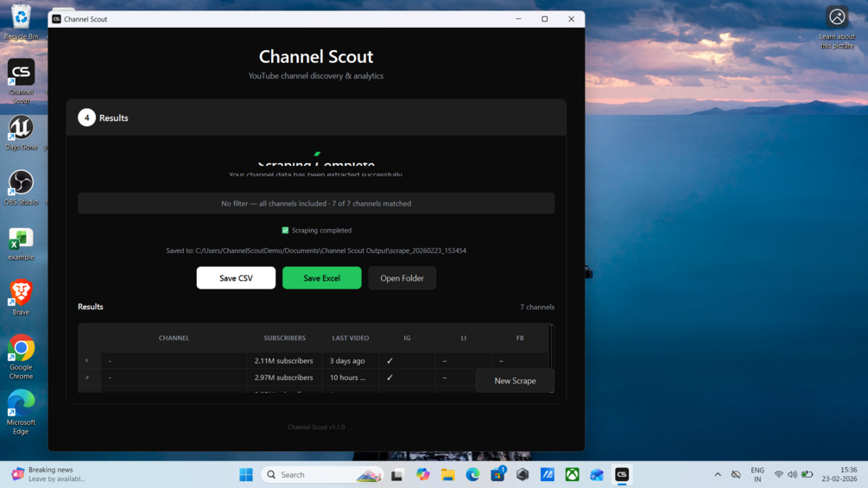Image resolution: width=868 pixels, height=488 pixels.
Task: Click the SUBSCRIBERS column header
Action: point(284,338)
